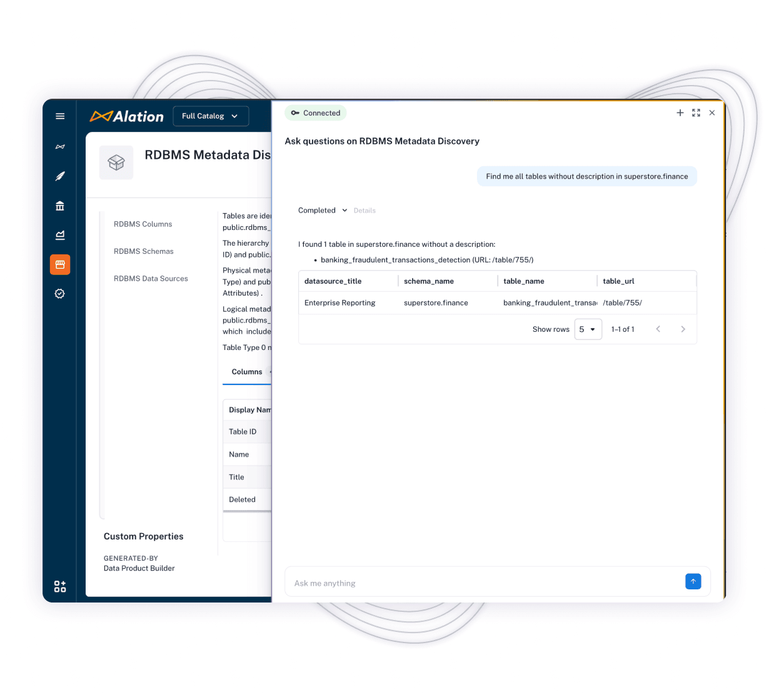
Task: Send message using the blue arrow button
Action: point(693,581)
